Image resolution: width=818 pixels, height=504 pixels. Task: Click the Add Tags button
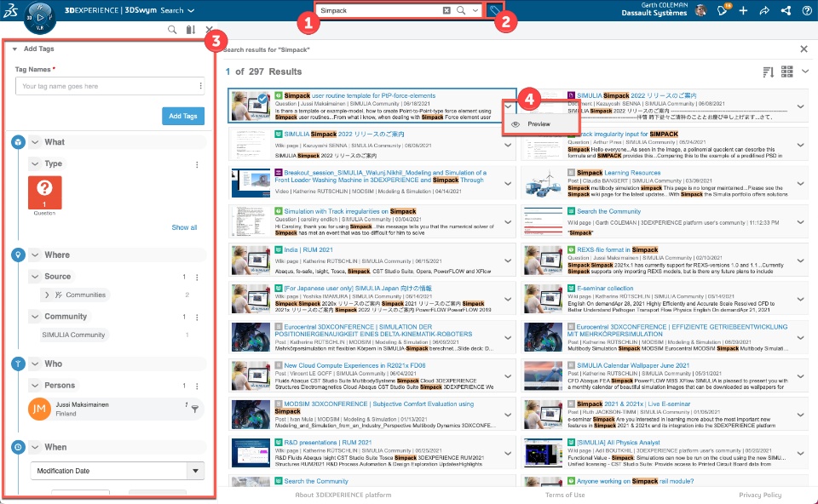click(x=183, y=116)
